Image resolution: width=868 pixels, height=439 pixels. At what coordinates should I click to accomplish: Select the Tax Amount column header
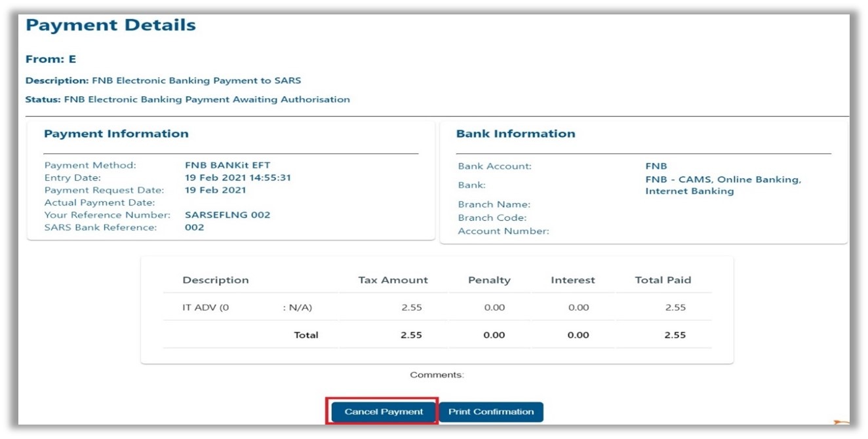tap(393, 280)
